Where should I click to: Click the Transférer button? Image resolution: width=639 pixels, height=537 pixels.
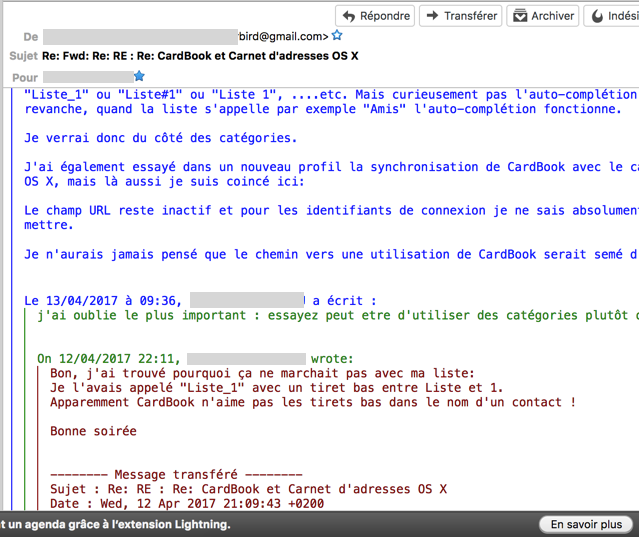pos(461,16)
